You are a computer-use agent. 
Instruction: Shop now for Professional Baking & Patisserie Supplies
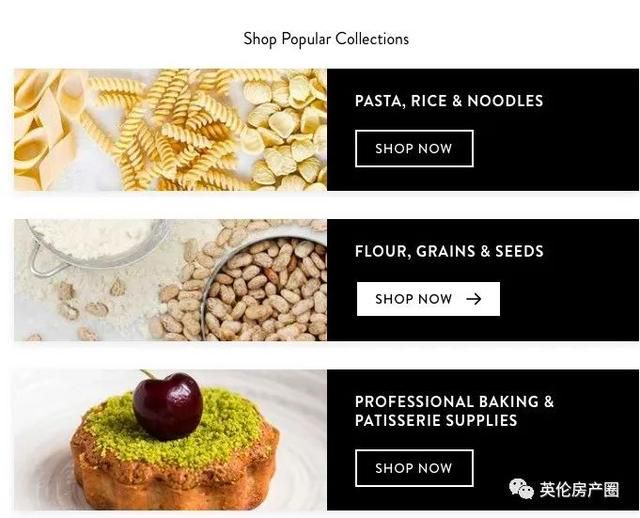click(414, 468)
